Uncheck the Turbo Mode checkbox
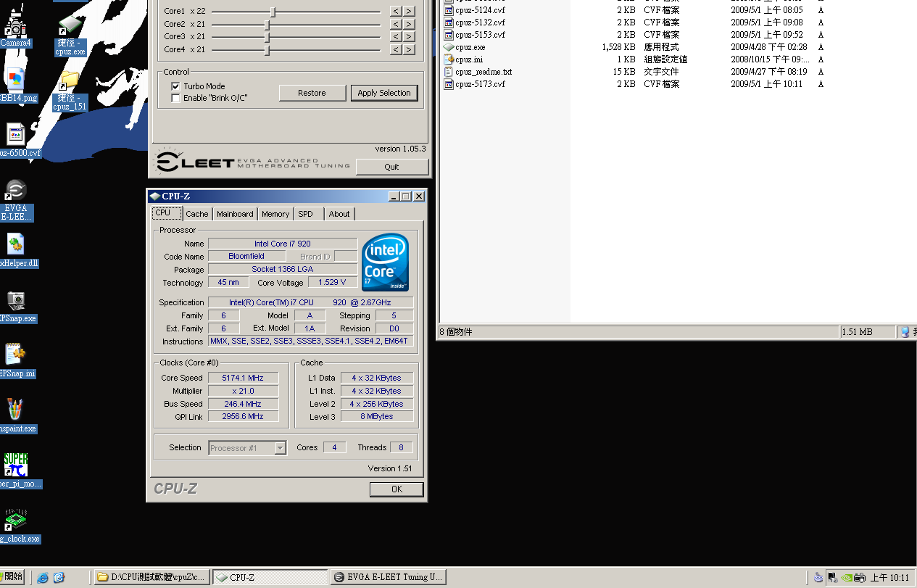Viewport: 917px width, 588px height. coord(175,86)
